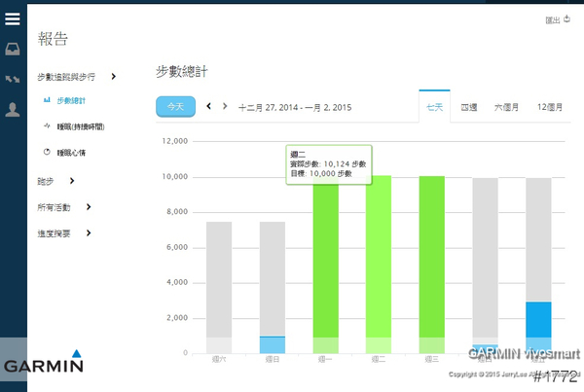
Task: Click the inbox tray icon in sidebar
Action: [x=13, y=49]
